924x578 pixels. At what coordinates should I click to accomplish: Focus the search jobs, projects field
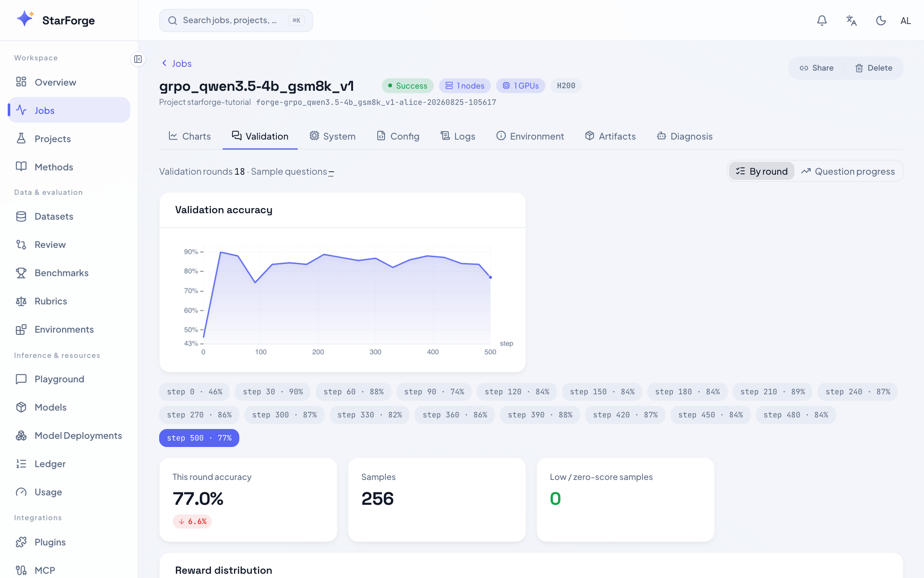click(236, 21)
